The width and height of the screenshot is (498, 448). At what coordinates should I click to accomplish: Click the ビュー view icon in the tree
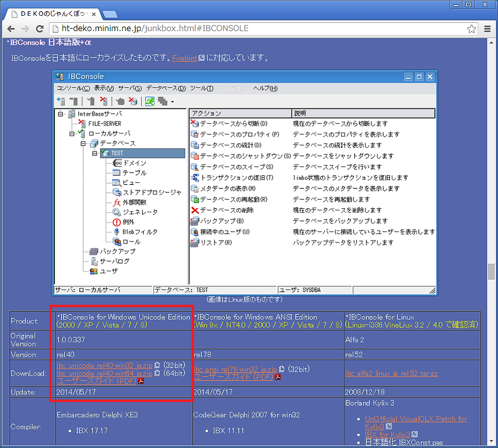tap(116, 182)
